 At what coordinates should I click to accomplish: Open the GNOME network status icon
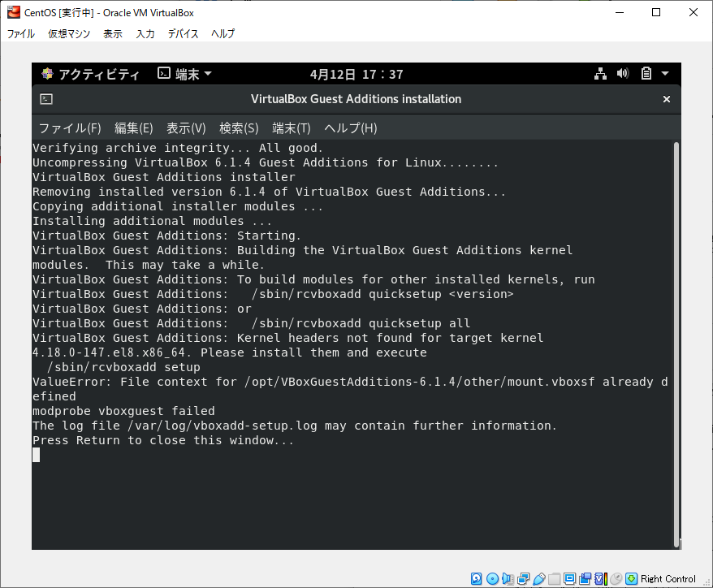(600, 74)
